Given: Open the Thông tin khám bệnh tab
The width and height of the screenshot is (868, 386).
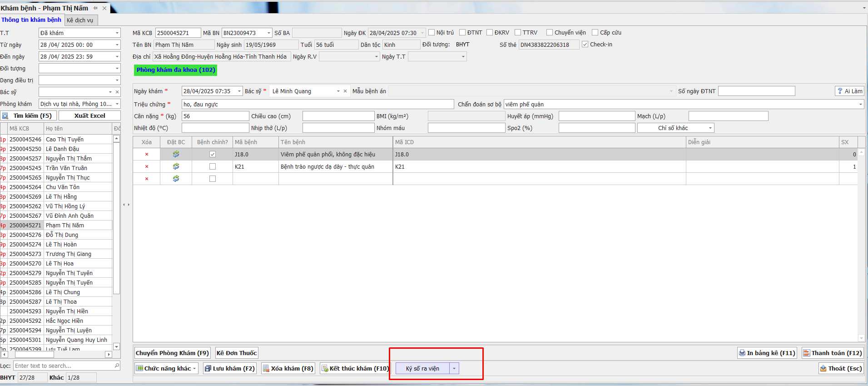Looking at the screenshot, I should [x=31, y=20].
